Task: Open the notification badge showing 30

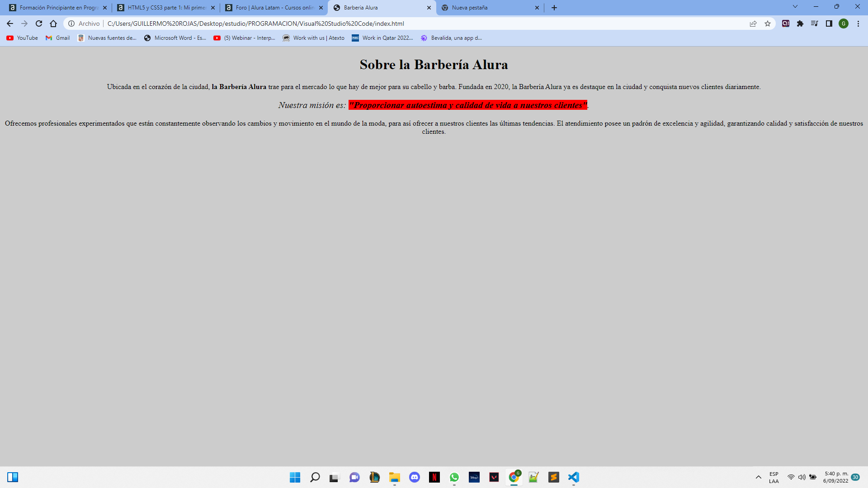Action: pos(855,477)
